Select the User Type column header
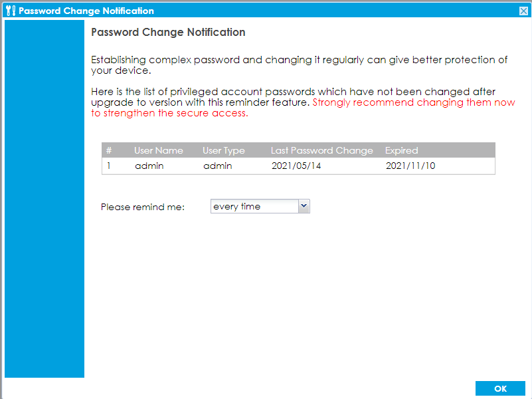This screenshot has height=399, width=532. 224,150
